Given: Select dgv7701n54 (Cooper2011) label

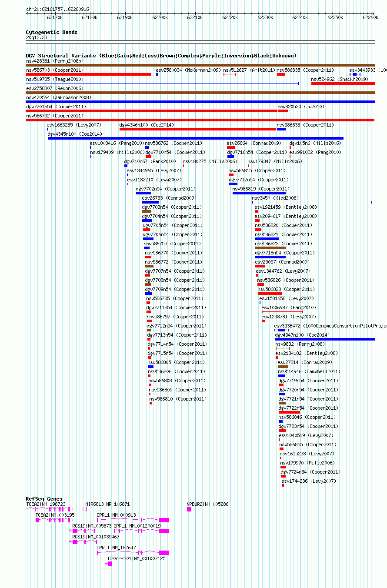Looking at the screenshot, I should (x=56, y=107).
